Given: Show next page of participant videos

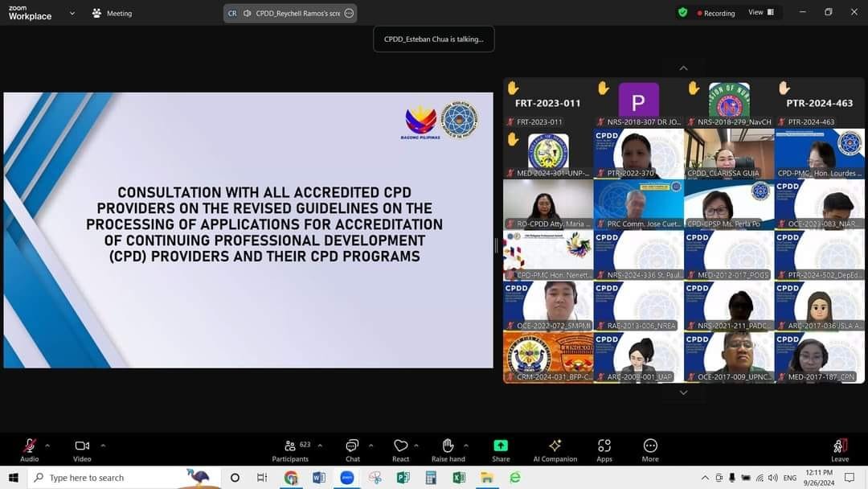Looking at the screenshot, I should pyautogui.click(x=683, y=392).
